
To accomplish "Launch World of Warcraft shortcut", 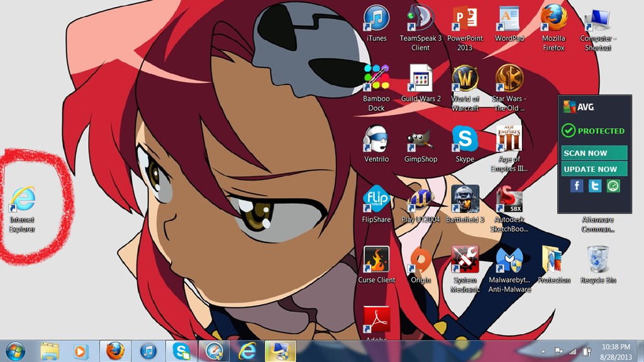I will coord(465,88).
